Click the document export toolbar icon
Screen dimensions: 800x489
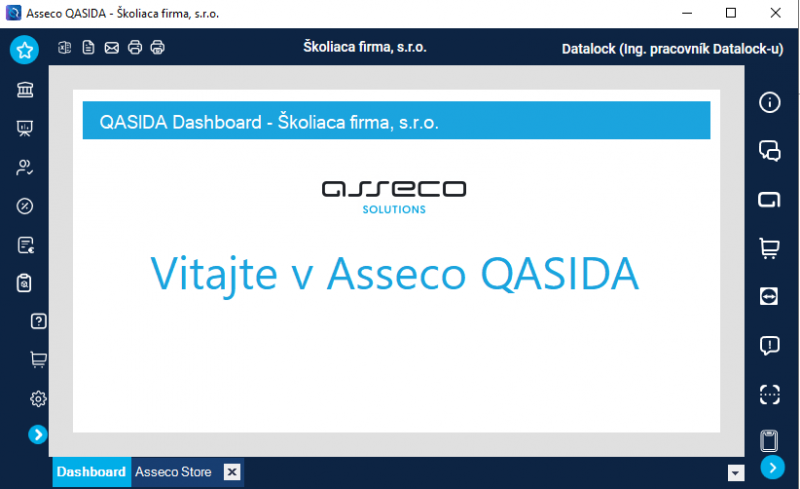(88, 47)
